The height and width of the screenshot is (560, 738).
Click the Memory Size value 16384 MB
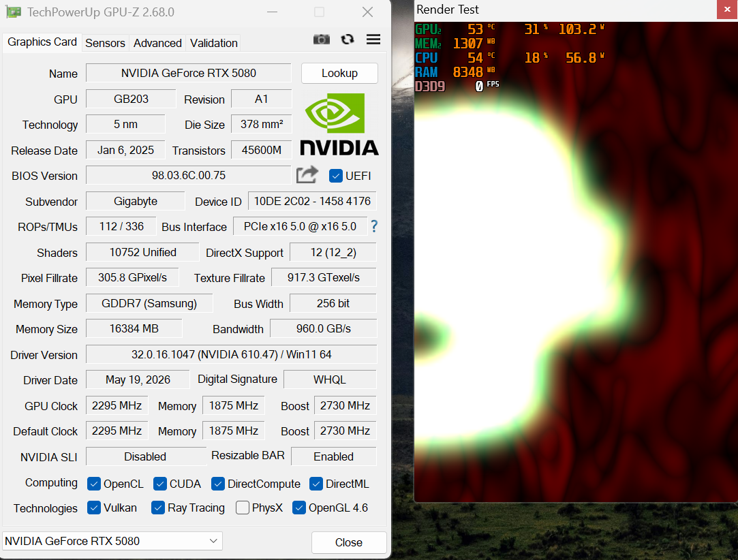point(134,328)
